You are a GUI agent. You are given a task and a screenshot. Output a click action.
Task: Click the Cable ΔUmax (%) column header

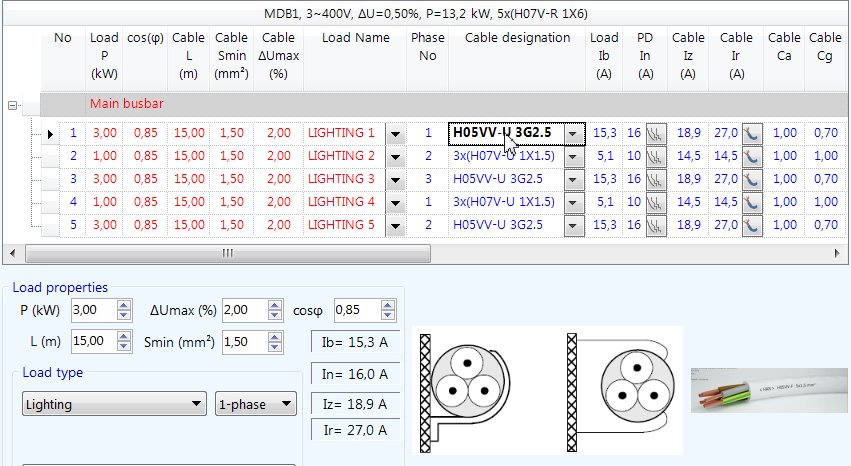pyautogui.click(x=278, y=55)
